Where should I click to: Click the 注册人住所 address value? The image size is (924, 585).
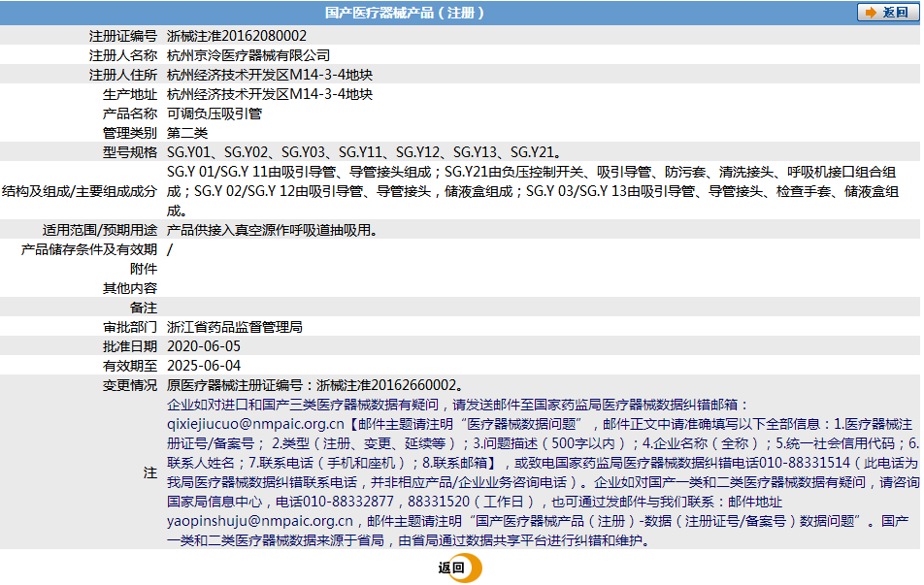tap(270, 75)
